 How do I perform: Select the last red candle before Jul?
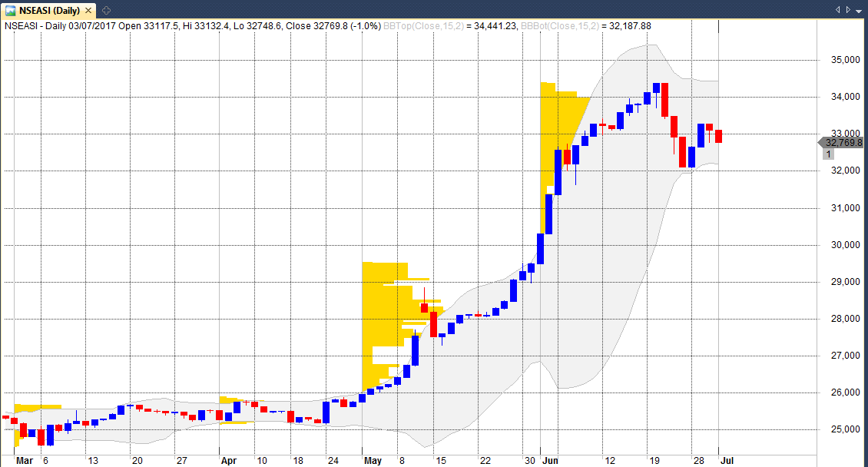pos(718,136)
